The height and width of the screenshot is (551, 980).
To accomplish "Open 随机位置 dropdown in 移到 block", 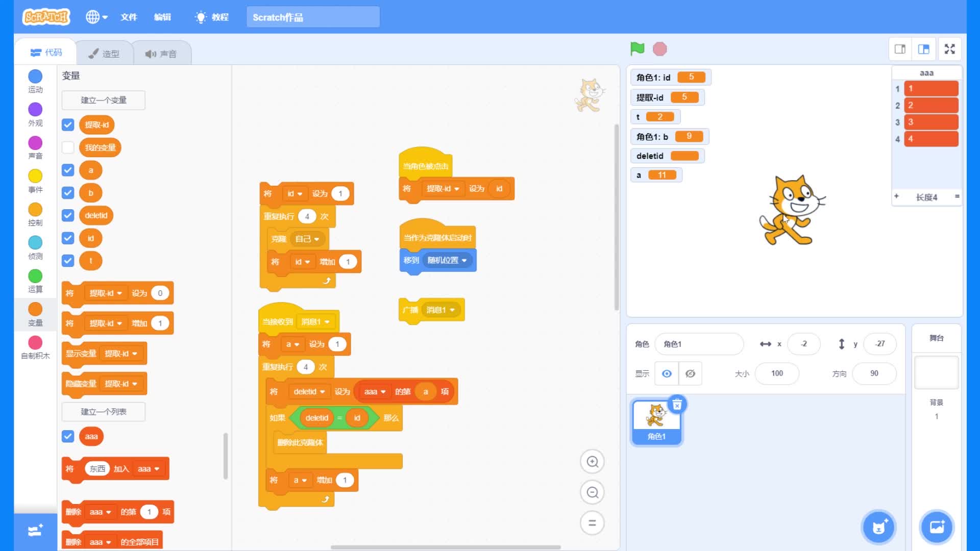I will tap(447, 260).
